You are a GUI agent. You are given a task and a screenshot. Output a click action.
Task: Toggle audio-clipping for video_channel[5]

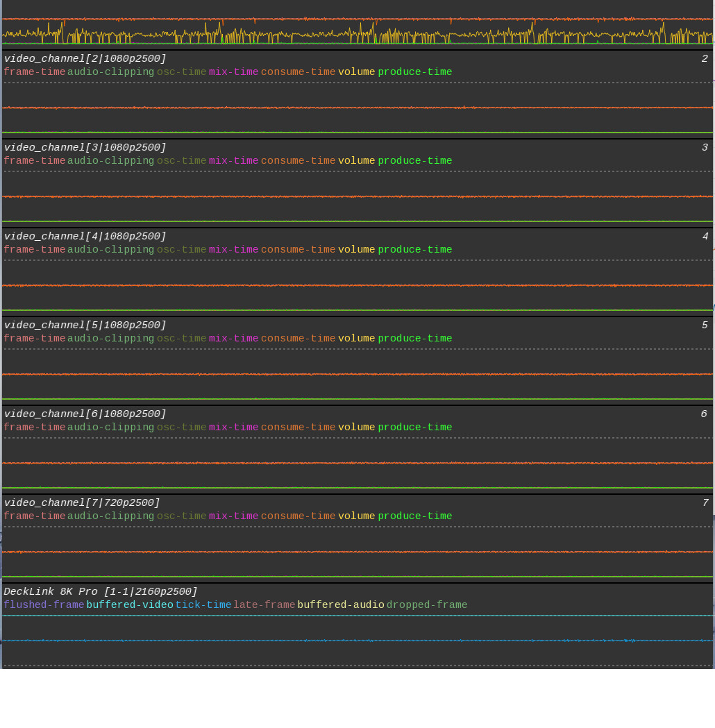111,338
